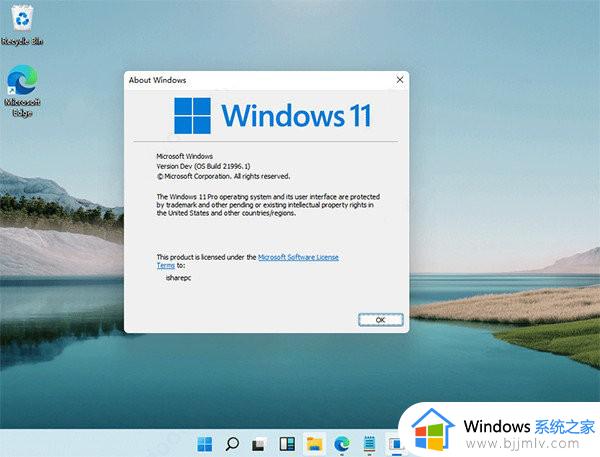Viewport: 600px width, 457px height.
Task: Open File Explorer from the taskbar
Action: tap(314, 444)
